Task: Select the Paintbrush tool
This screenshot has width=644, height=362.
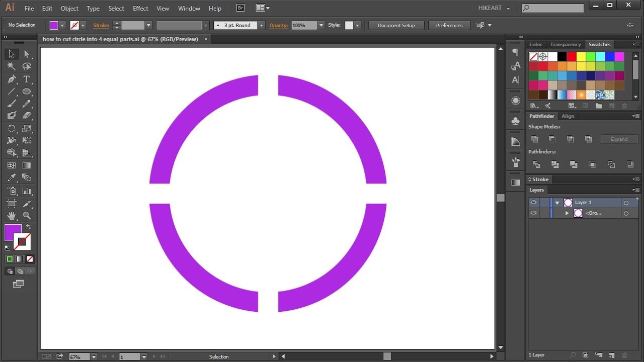Action: pyautogui.click(x=12, y=104)
